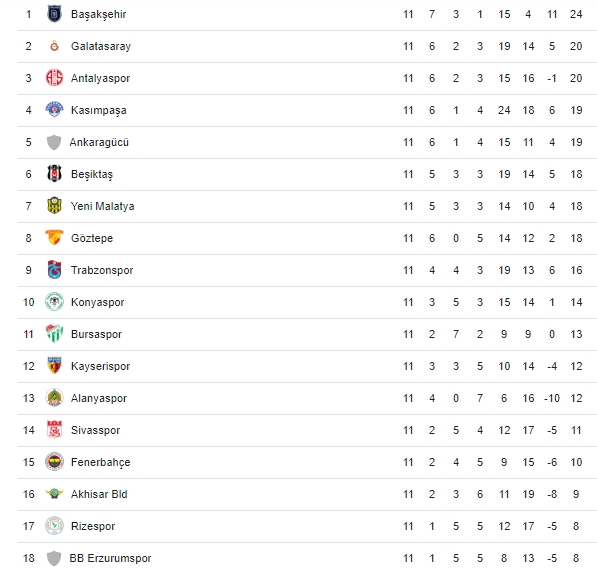The height and width of the screenshot is (569, 597).
Task: Click the Konyaspor round green logo
Action: click(54, 302)
